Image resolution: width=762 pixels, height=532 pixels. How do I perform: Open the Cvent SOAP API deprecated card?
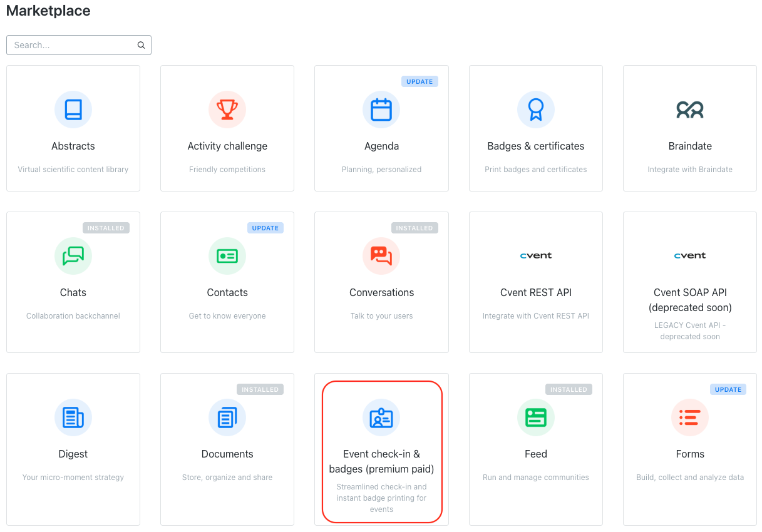(689, 282)
